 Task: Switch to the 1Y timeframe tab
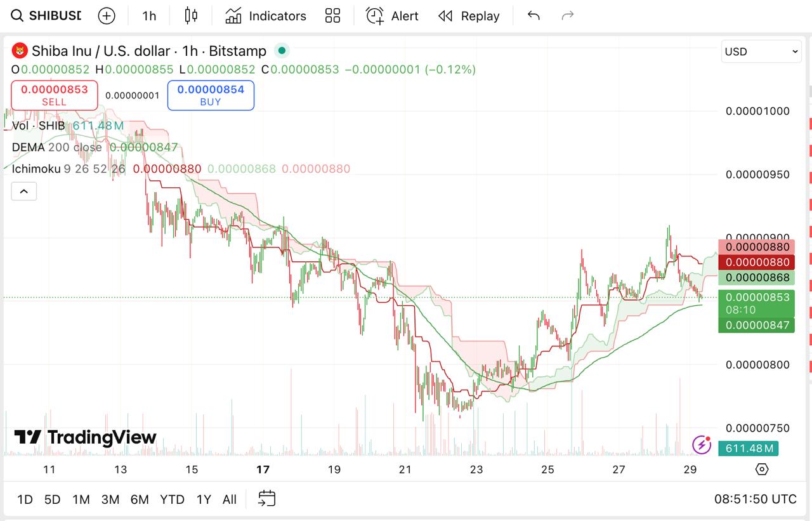tap(203, 499)
